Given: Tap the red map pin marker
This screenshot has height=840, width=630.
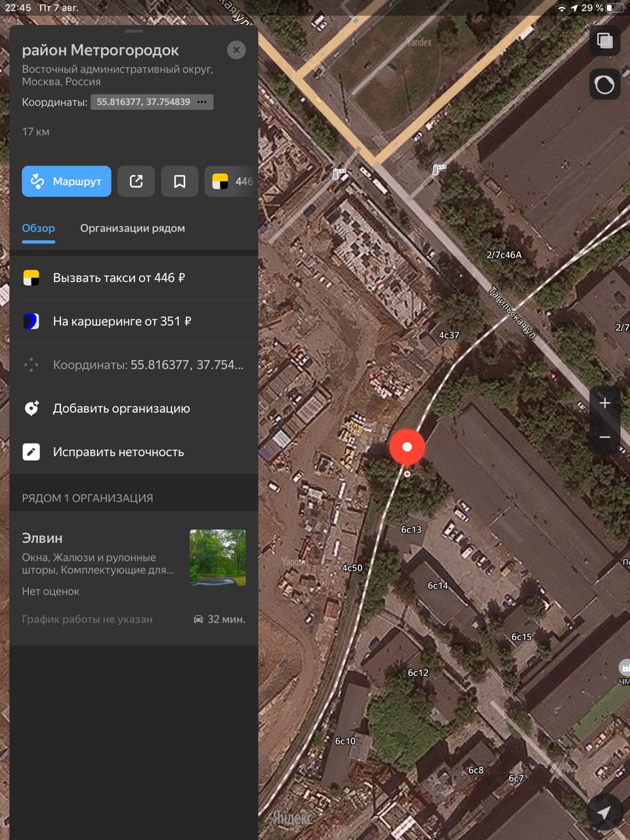Looking at the screenshot, I should tap(407, 449).
